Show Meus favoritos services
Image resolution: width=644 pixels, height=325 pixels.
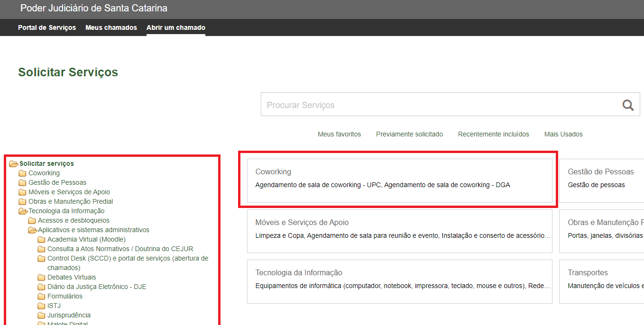point(339,134)
